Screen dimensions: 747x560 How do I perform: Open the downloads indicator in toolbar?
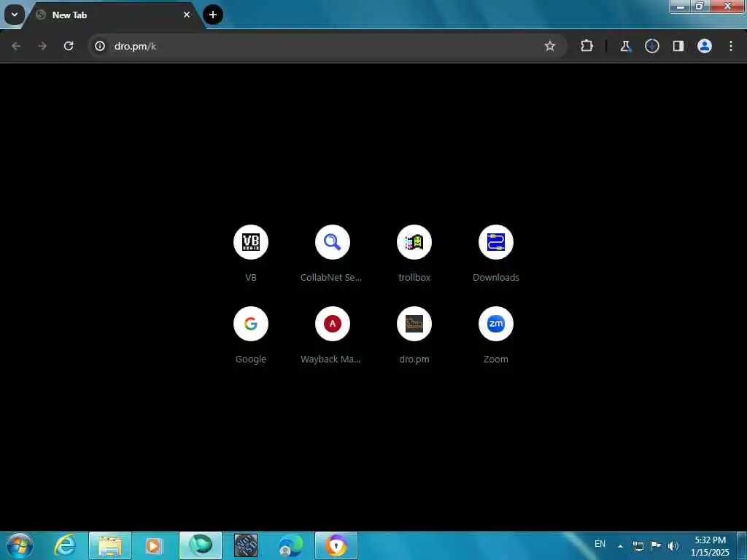point(651,46)
